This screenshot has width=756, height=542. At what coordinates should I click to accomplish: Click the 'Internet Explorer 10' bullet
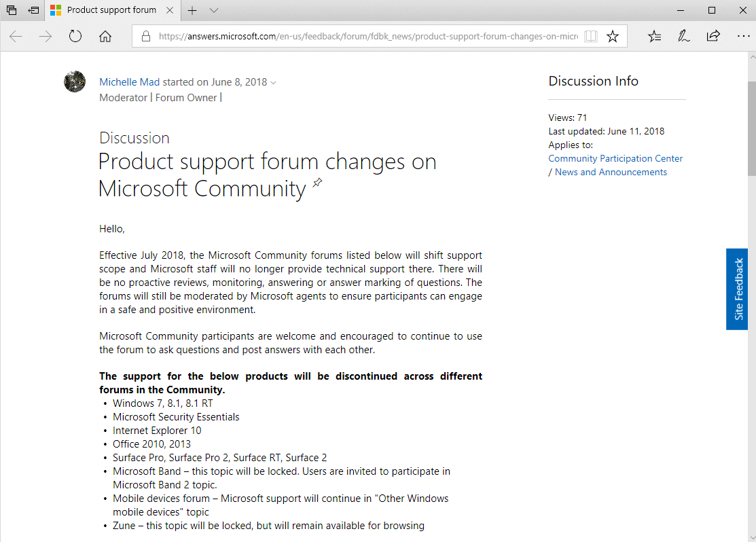click(157, 431)
